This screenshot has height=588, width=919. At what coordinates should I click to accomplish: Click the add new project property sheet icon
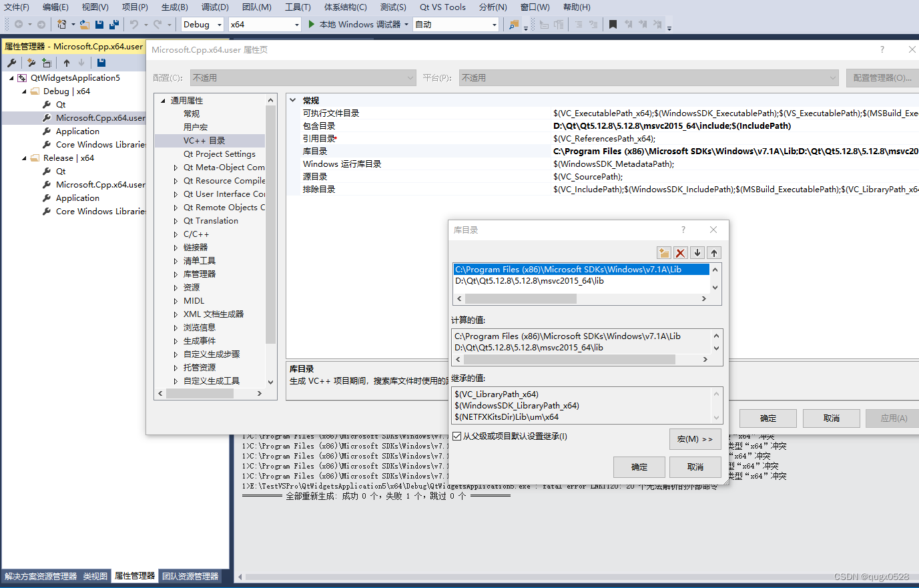point(31,62)
